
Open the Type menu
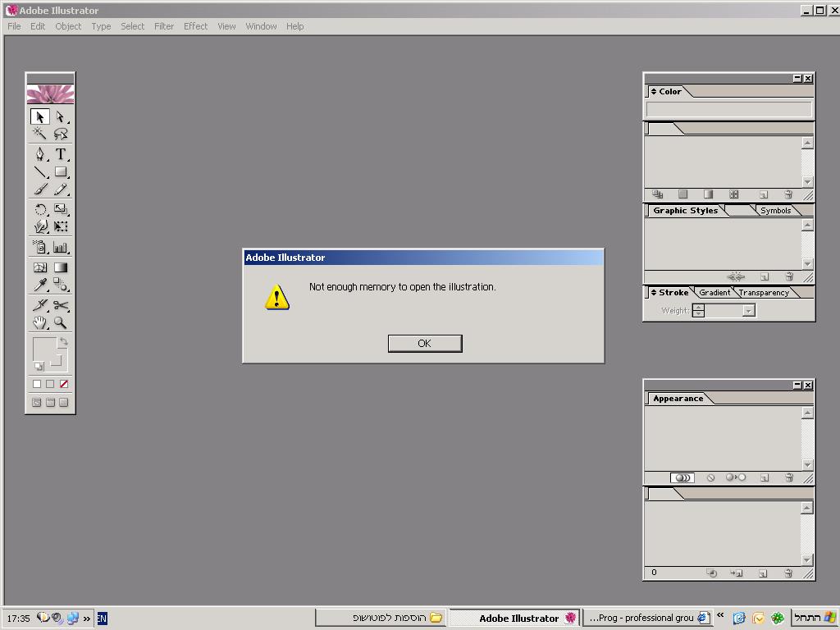tap(101, 26)
